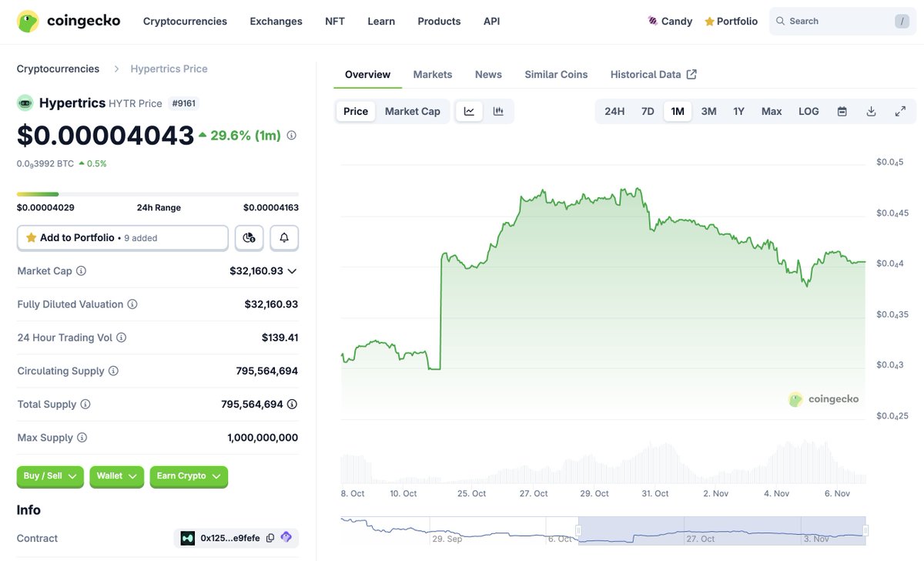Set chart range to Max
The height and width of the screenshot is (561, 924).
[772, 112]
